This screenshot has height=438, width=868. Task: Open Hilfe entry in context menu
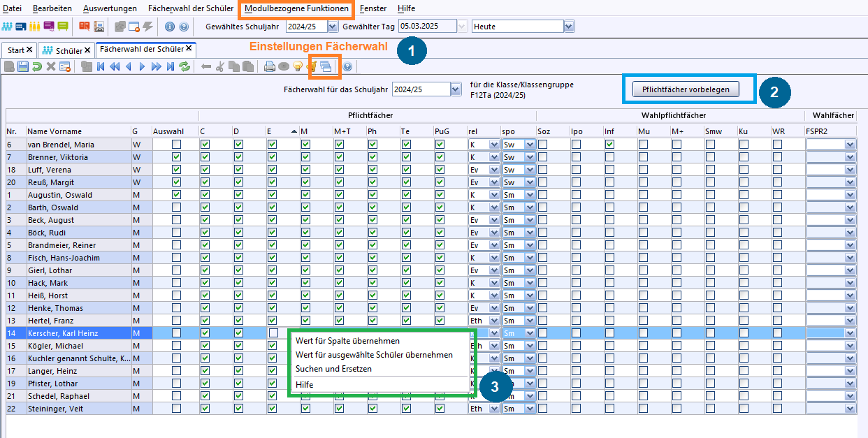(305, 384)
